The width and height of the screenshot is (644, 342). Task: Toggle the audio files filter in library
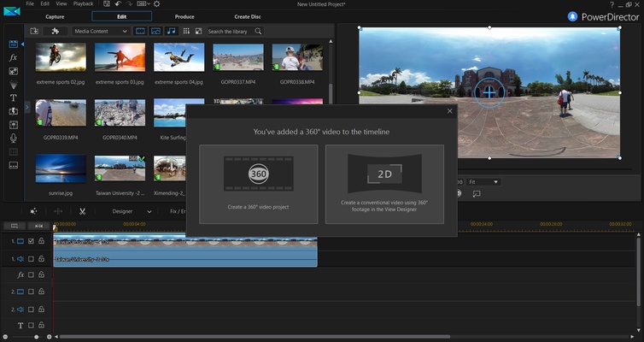[x=171, y=31]
